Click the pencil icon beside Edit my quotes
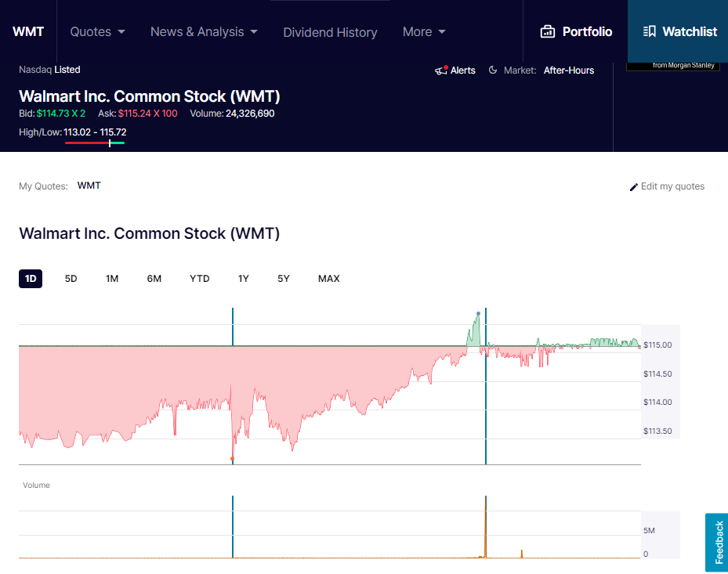 point(634,187)
